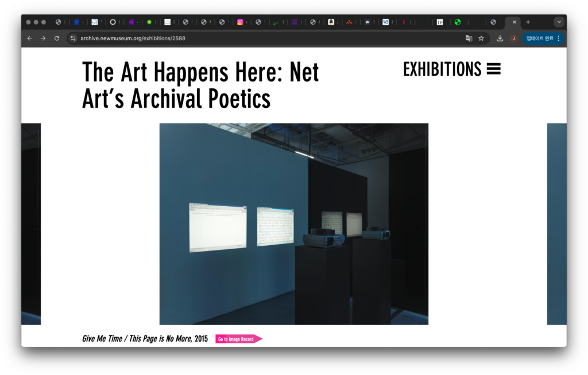
Task: Show the next slide image on right
Action: tap(556, 224)
